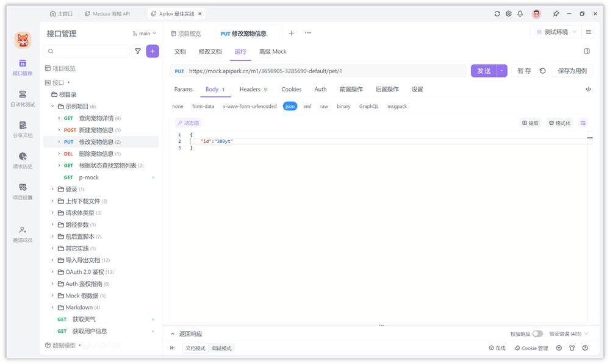This screenshot has width=610, height=364.
Task: Open settings with the gear icon
Action: point(508,13)
